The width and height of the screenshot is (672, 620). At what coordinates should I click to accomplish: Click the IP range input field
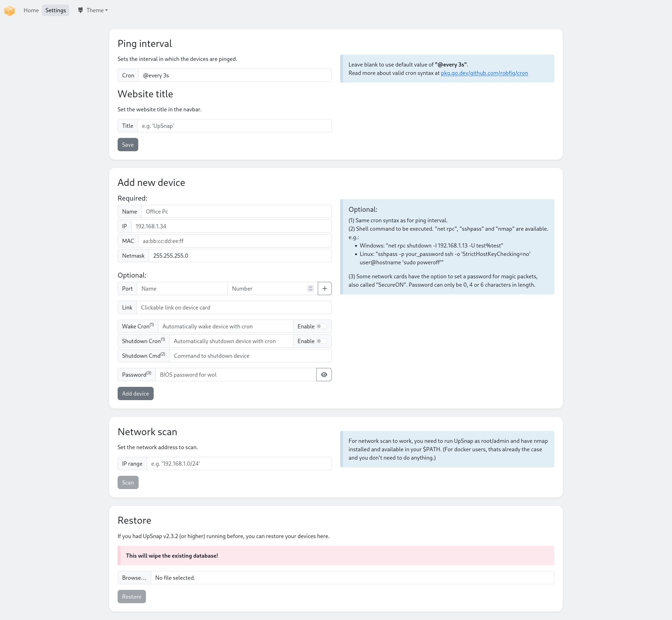click(239, 464)
